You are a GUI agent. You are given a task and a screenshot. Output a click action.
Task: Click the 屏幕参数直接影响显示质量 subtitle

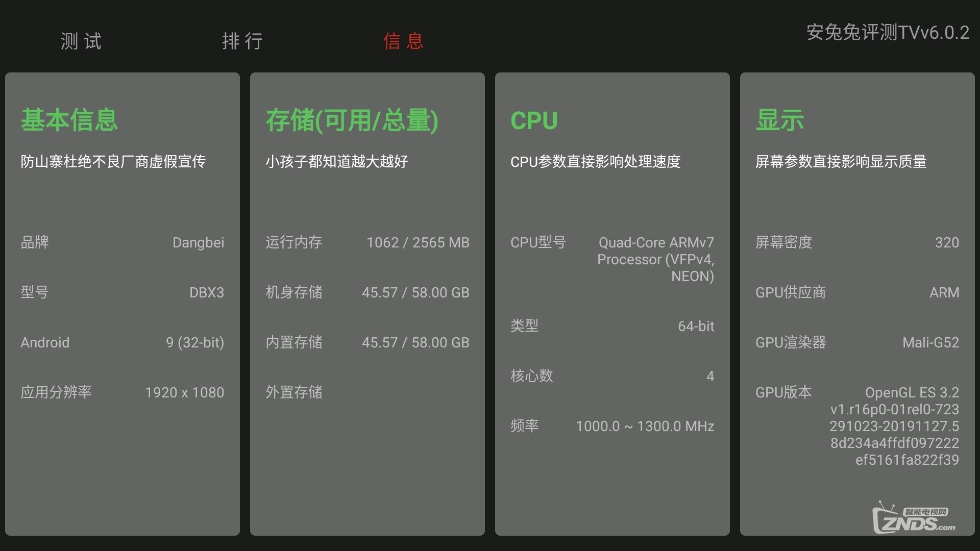tap(841, 162)
